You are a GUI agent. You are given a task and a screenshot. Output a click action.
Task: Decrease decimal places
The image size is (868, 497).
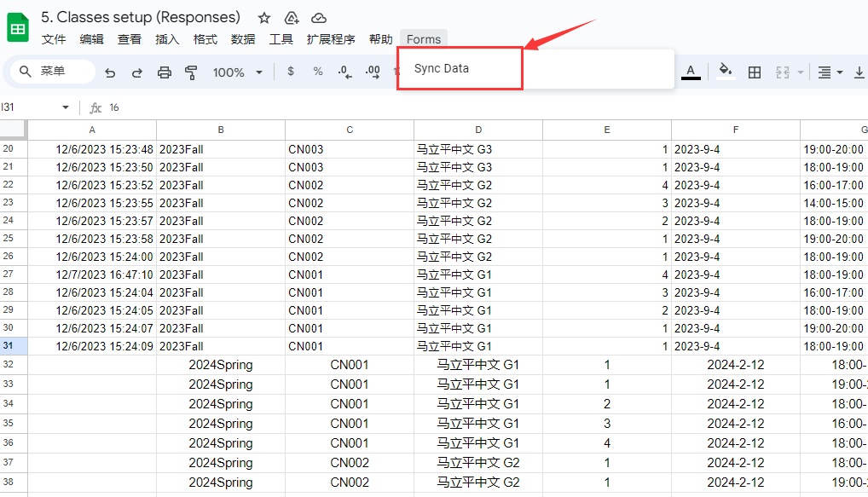coord(344,72)
